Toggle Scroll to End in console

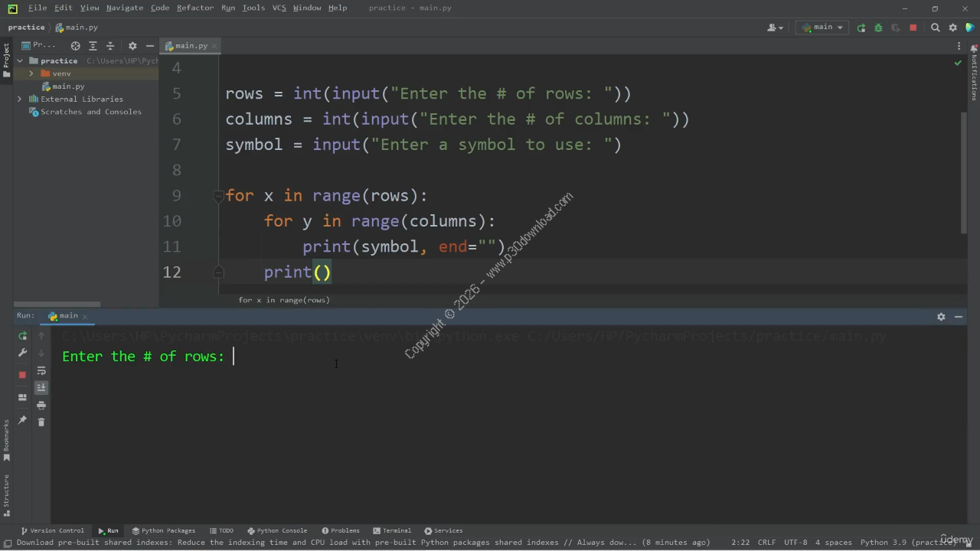(x=41, y=388)
